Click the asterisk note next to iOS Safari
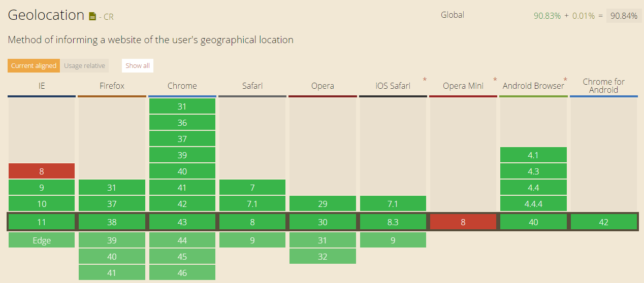The width and height of the screenshot is (644, 283). click(425, 80)
